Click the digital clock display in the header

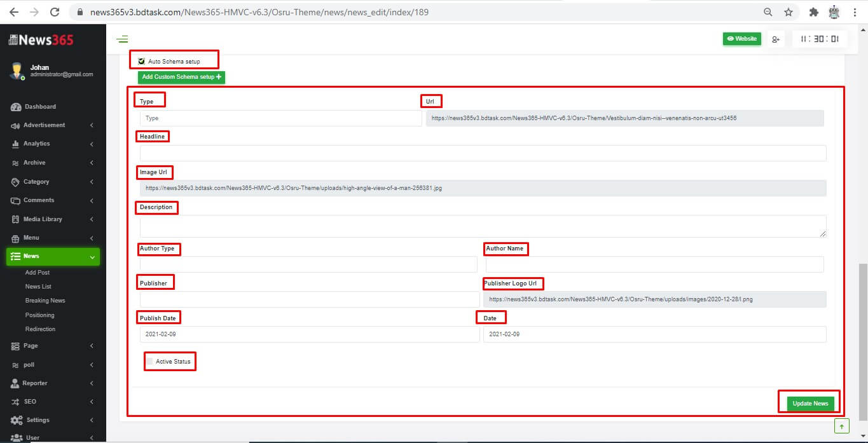pos(819,39)
